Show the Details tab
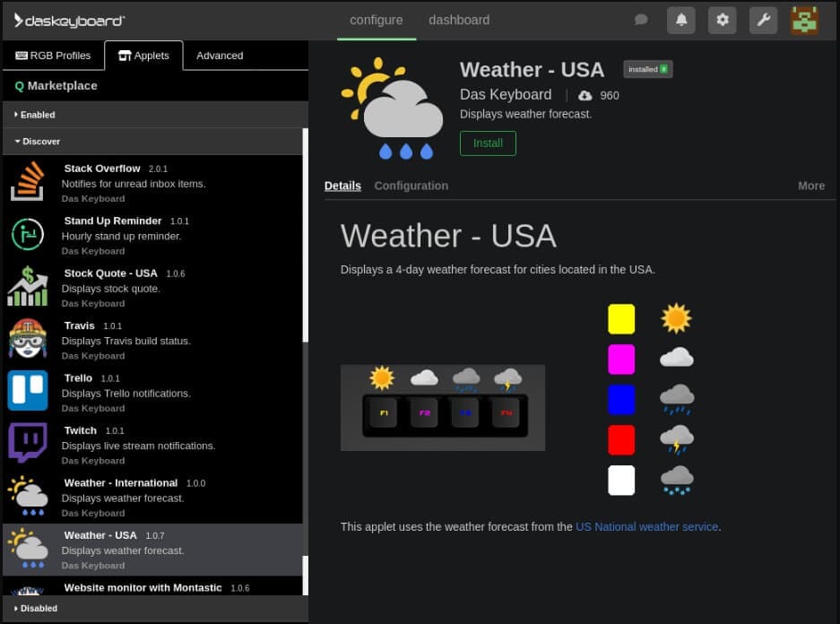The image size is (840, 624). (342, 186)
